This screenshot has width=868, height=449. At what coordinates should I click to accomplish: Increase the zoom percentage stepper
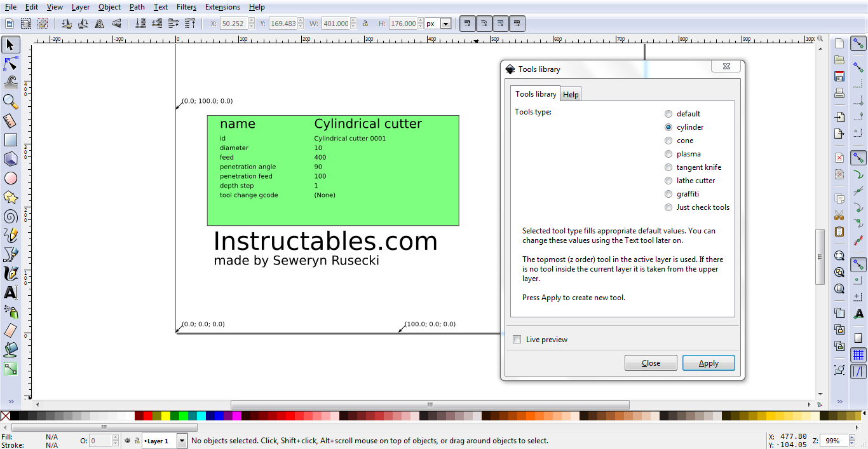(852, 438)
